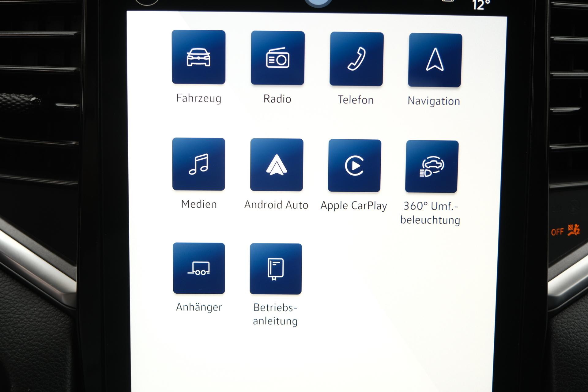Open the Telefon phone icon
Viewport: 588px width, 392px height.
tap(356, 59)
